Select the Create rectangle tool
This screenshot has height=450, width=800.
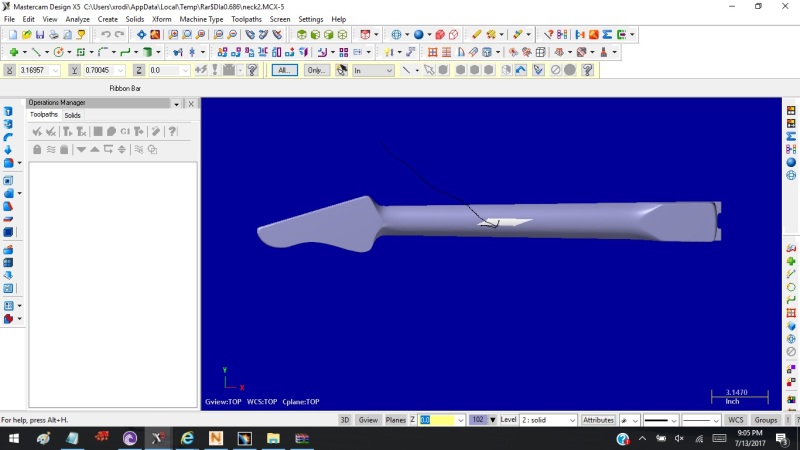81,52
